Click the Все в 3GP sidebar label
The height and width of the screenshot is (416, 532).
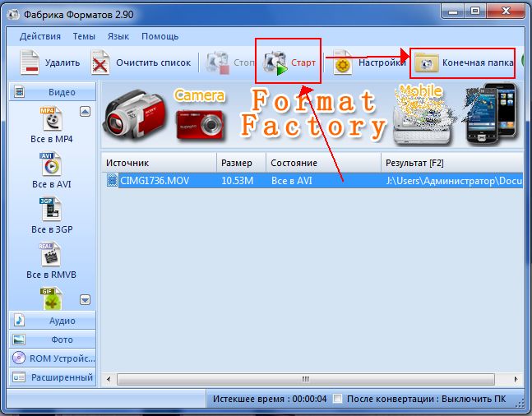[x=52, y=229]
